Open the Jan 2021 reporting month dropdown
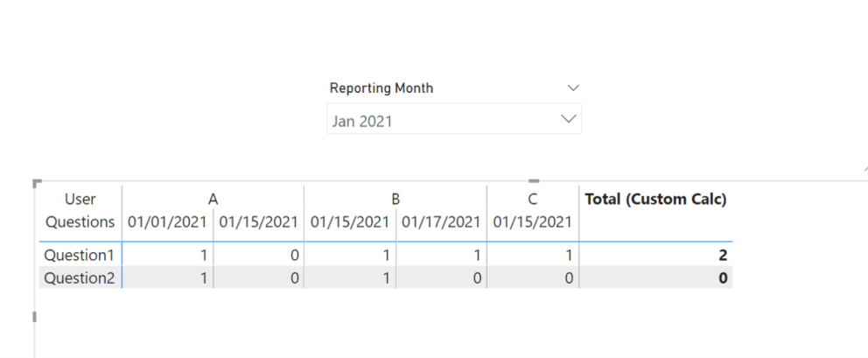Screen dimensions: 868x358 (454, 118)
